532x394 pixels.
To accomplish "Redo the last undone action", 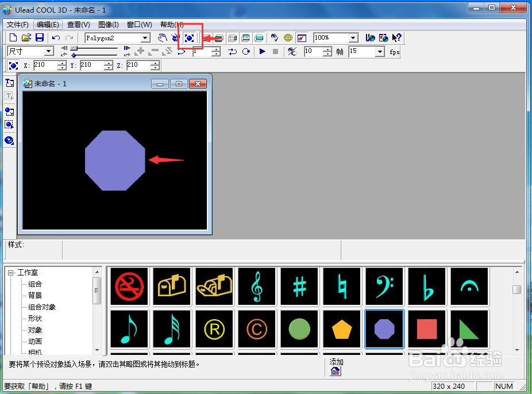I will (69, 38).
